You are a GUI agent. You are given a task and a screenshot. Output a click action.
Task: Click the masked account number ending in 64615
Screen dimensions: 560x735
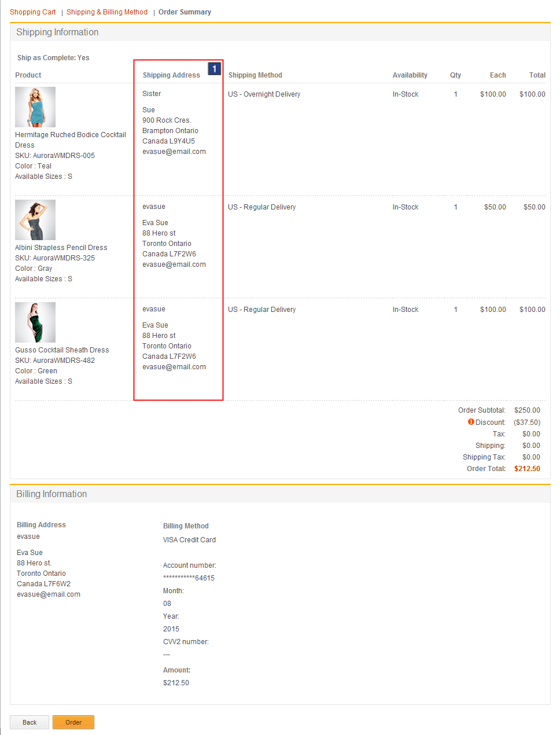tap(189, 578)
